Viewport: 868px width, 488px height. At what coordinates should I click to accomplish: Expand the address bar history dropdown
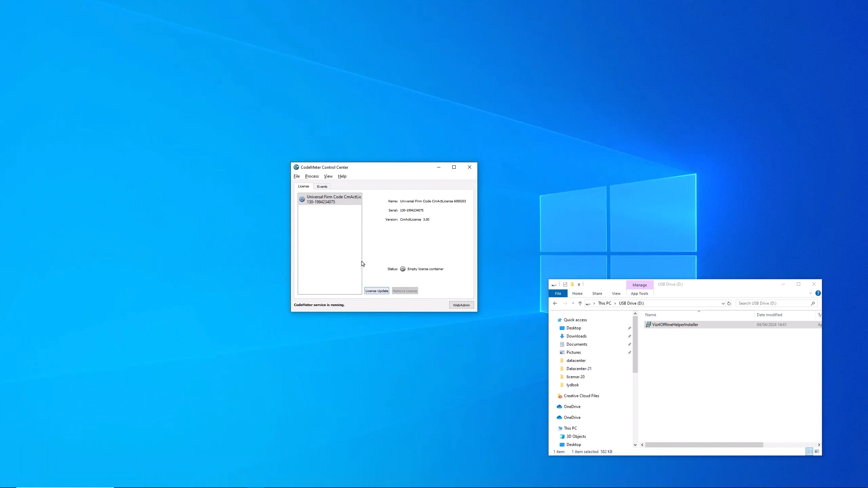pos(723,303)
